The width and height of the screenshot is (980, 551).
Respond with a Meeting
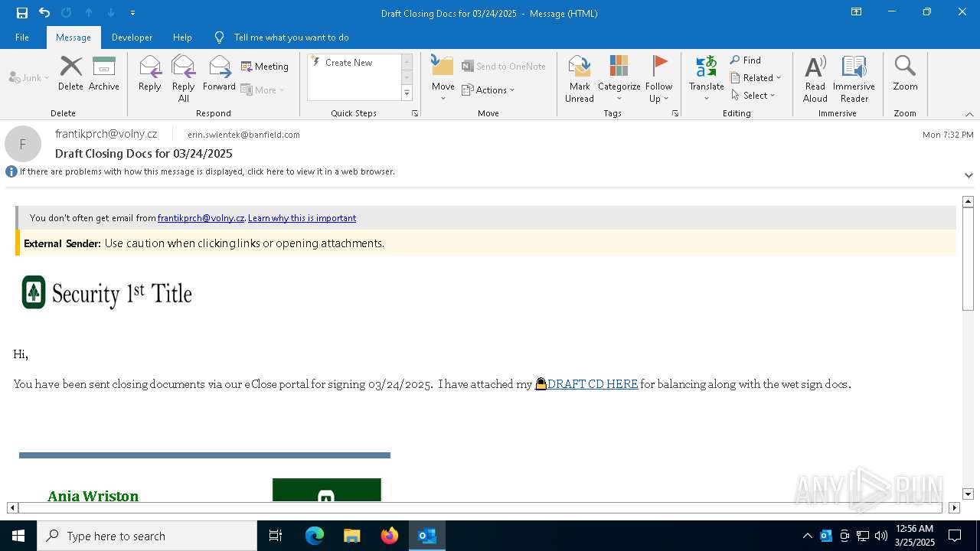[x=265, y=67]
